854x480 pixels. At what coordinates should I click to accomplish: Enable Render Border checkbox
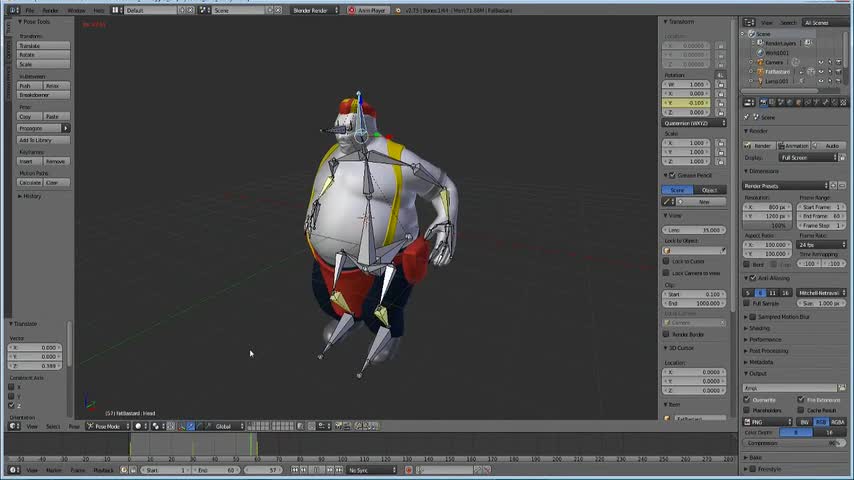click(666, 334)
